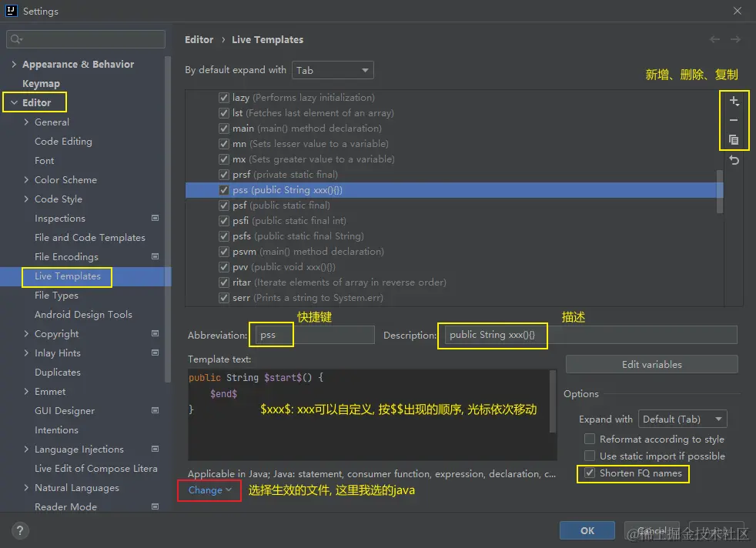Click the back navigation arrow
Image resolution: width=756 pixels, height=548 pixels.
(x=714, y=39)
